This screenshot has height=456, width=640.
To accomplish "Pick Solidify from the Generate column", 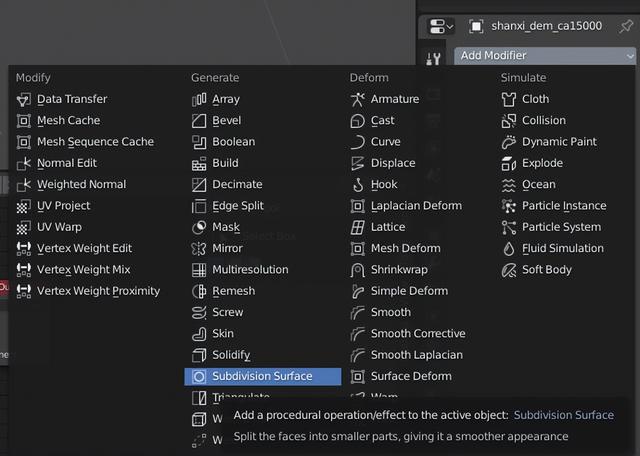I will [x=231, y=355].
